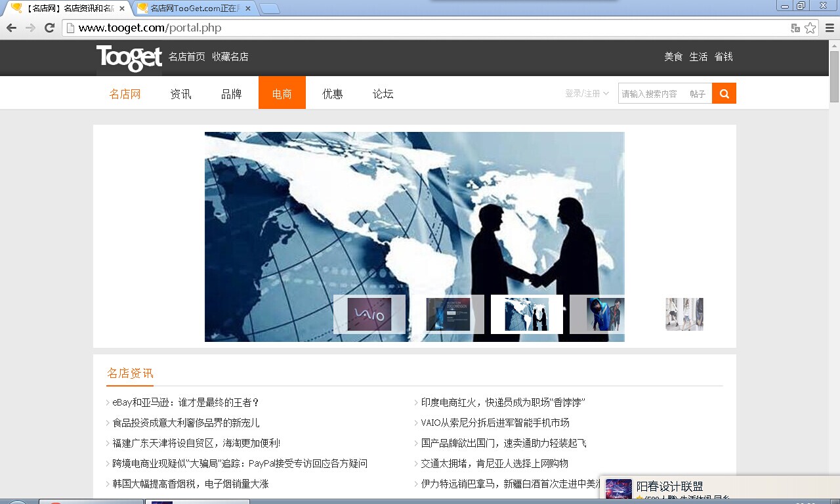Click the page vertical scrollbar thumb
Viewport: 840px width, 504px height.
pos(834,76)
